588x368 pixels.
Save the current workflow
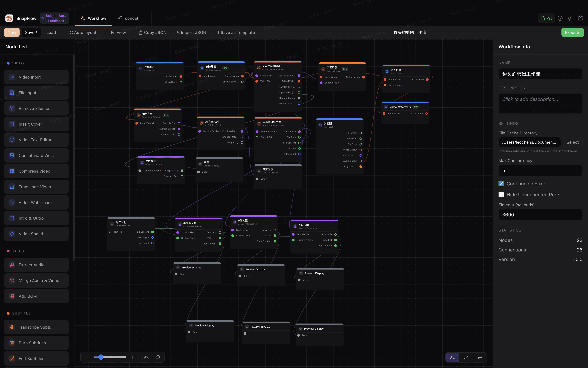pos(31,32)
